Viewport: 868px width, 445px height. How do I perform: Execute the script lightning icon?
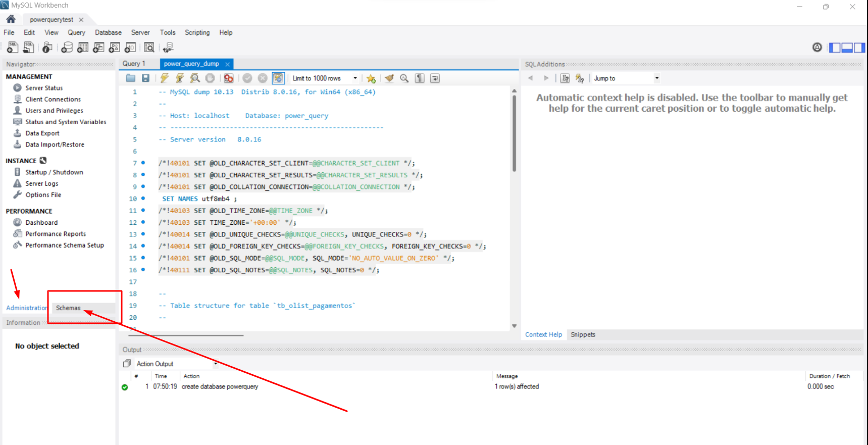[x=165, y=78]
